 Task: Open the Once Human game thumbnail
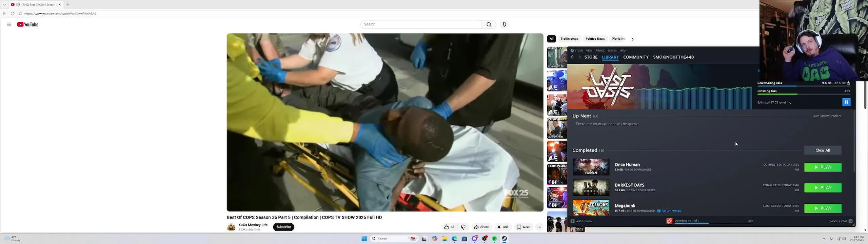click(x=591, y=167)
